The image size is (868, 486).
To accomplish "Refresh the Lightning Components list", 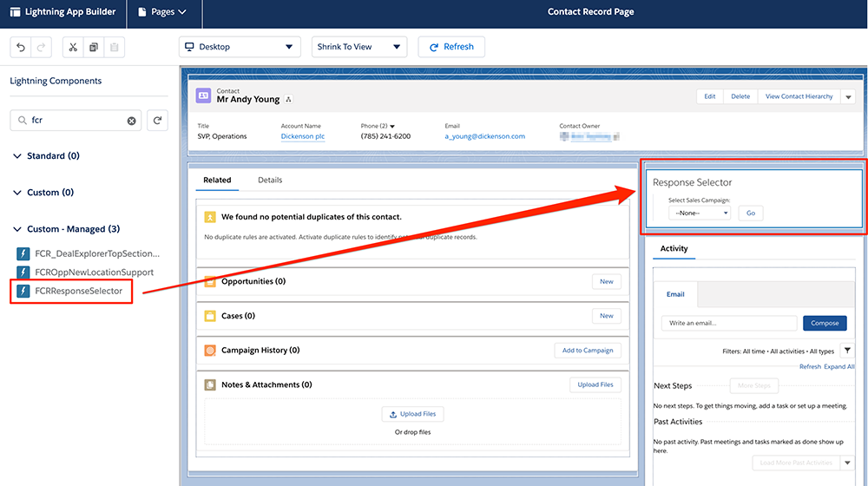I will (157, 120).
